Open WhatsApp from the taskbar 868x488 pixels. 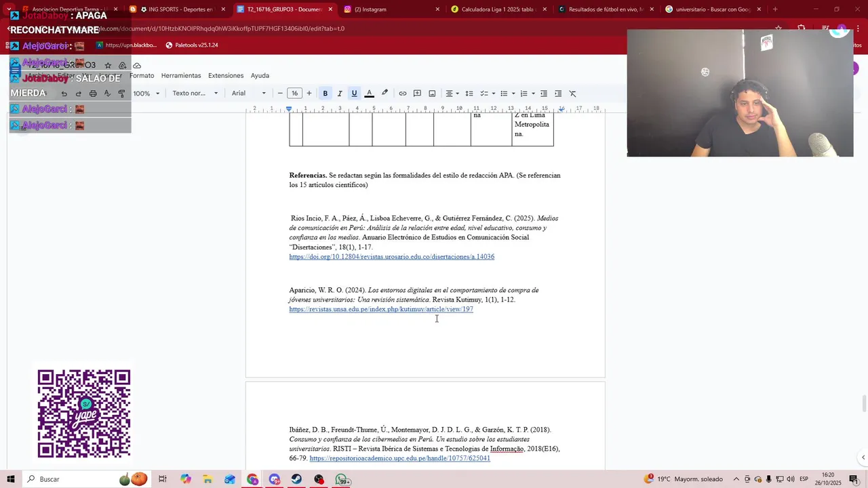click(342, 479)
